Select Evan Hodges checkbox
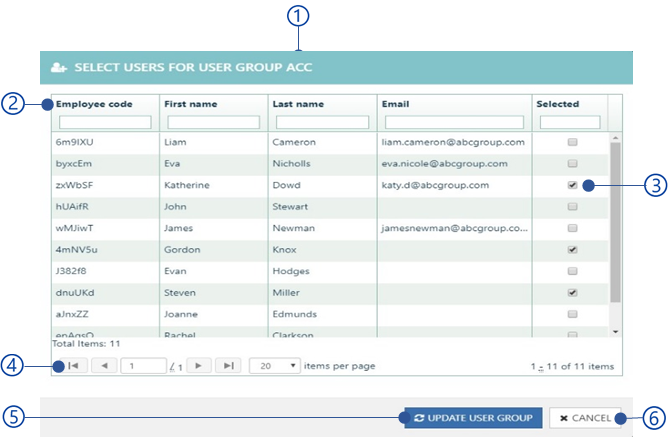This screenshot has height=437, width=668. (x=572, y=271)
